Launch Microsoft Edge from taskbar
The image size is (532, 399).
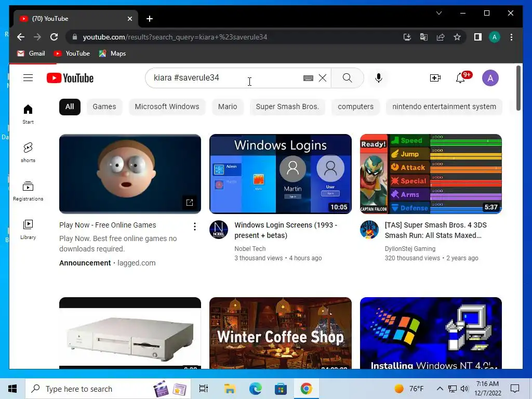(x=255, y=389)
